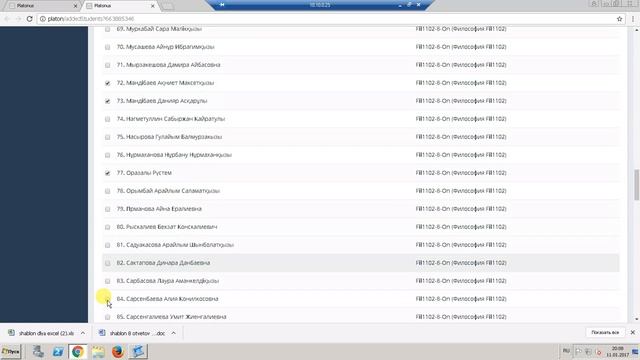Tick the checkbox for student 80
The image size is (640, 360).
[x=107, y=227]
